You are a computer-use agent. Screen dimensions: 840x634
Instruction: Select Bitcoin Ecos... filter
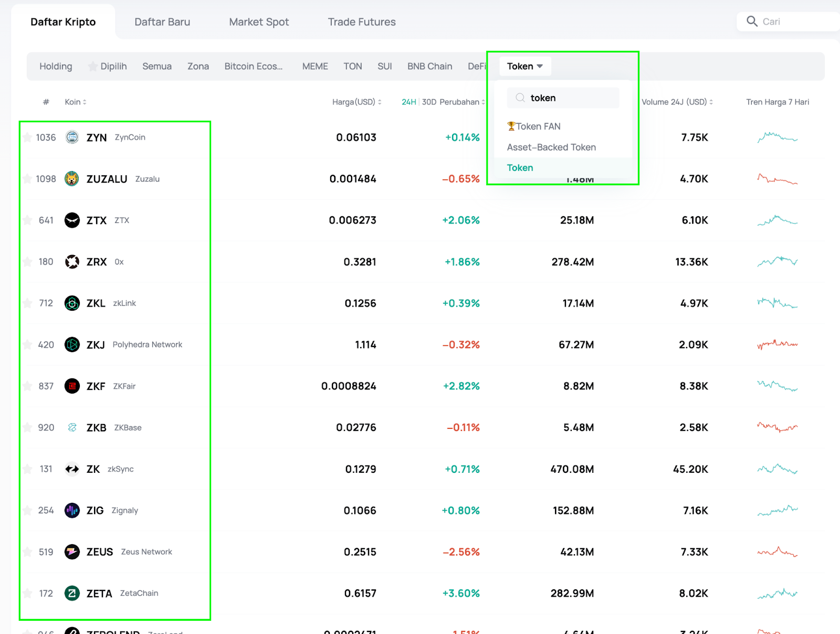coord(254,66)
